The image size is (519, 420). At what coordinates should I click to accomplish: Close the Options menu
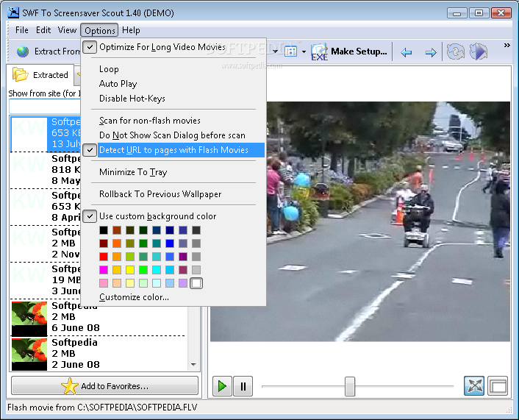[x=100, y=30]
